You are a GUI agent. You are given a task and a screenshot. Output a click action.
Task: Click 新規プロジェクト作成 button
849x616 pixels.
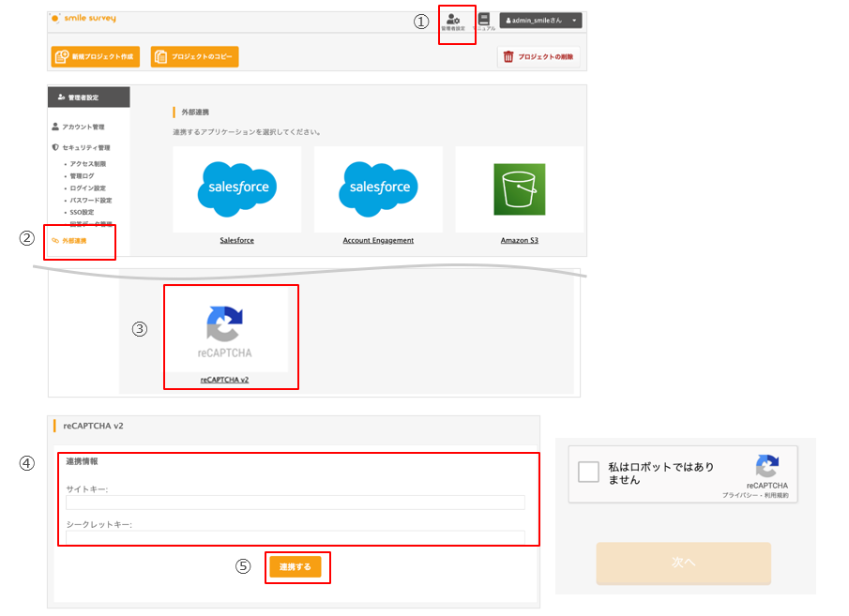click(96, 56)
